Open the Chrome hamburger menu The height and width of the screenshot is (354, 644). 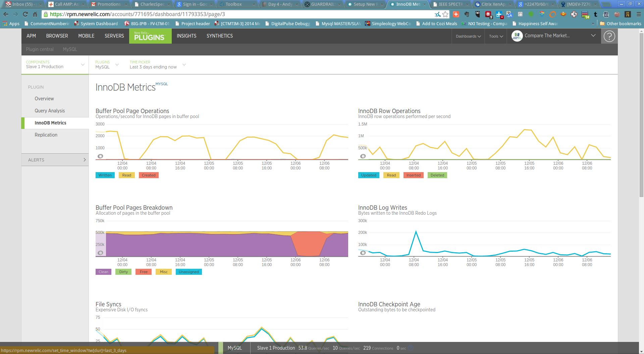pyautogui.click(x=638, y=14)
